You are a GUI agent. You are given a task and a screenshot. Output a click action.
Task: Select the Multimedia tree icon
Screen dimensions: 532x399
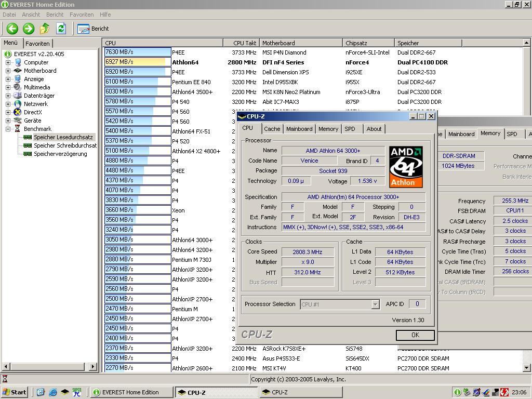18,87
